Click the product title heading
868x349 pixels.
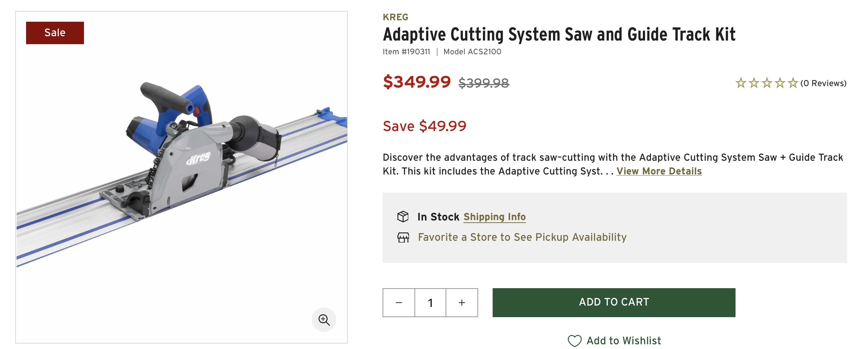[x=559, y=35]
